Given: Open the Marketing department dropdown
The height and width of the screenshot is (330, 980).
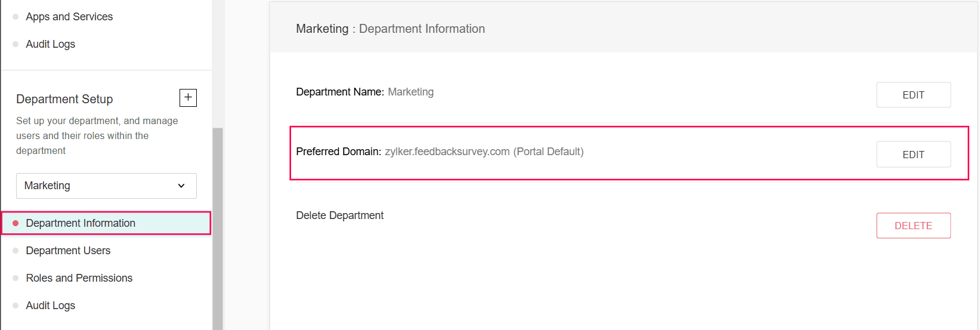Looking at the screenshot, I should tap(106, 186).
